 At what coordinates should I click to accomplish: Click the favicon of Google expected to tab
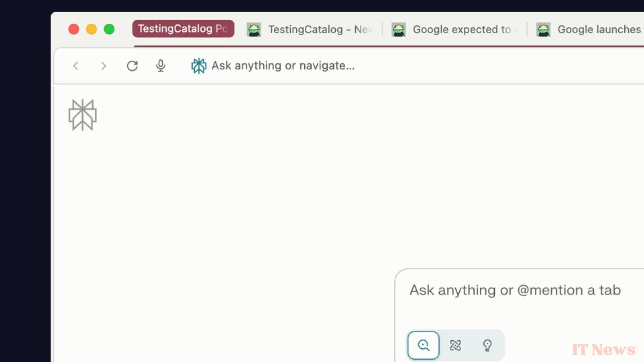point(398,29)
